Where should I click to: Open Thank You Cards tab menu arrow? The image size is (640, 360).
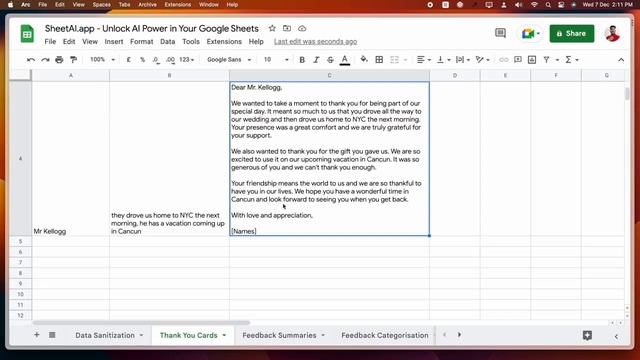pyautogui.click(x=224, y=335)
